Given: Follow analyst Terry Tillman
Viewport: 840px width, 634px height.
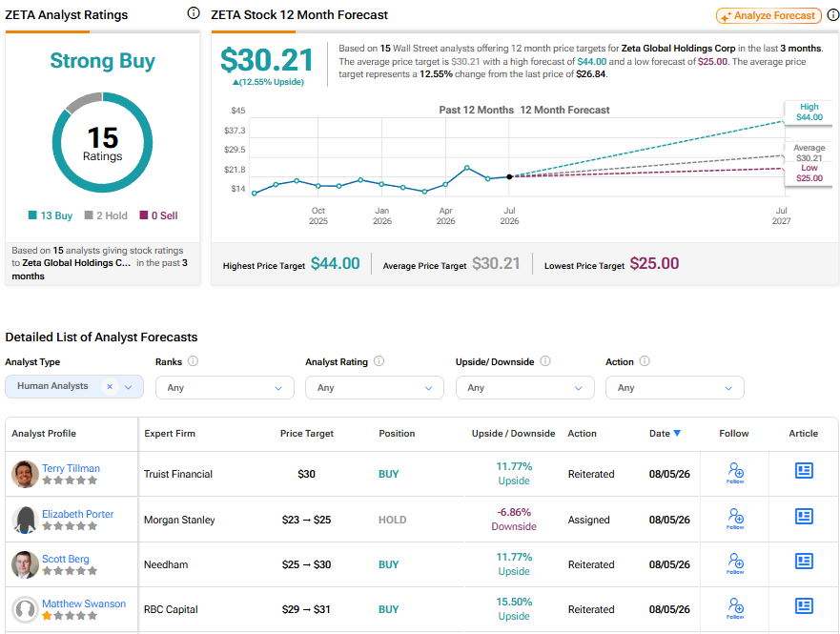Looking at the screenshot, I should click(735, 473).
